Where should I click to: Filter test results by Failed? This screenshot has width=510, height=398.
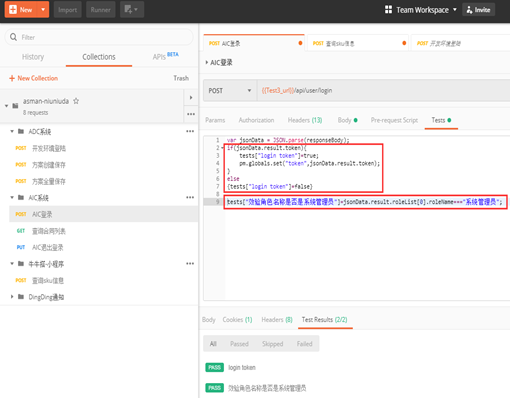(x=304, y=344)
